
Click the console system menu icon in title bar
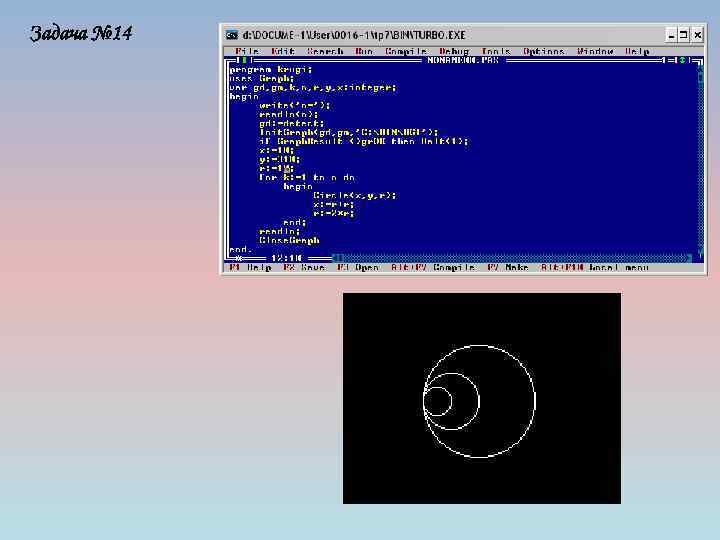click(x=232, y=35)
